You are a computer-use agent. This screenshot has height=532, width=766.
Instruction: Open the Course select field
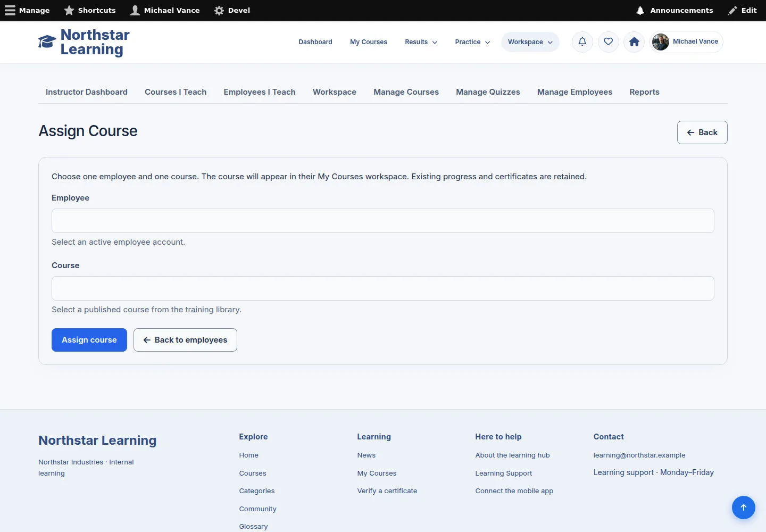coord(383,288)
